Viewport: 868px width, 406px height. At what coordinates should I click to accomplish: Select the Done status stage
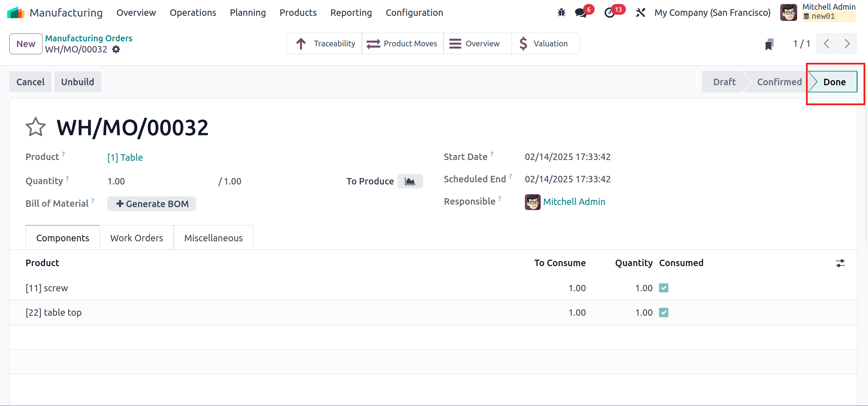point(834,82)
